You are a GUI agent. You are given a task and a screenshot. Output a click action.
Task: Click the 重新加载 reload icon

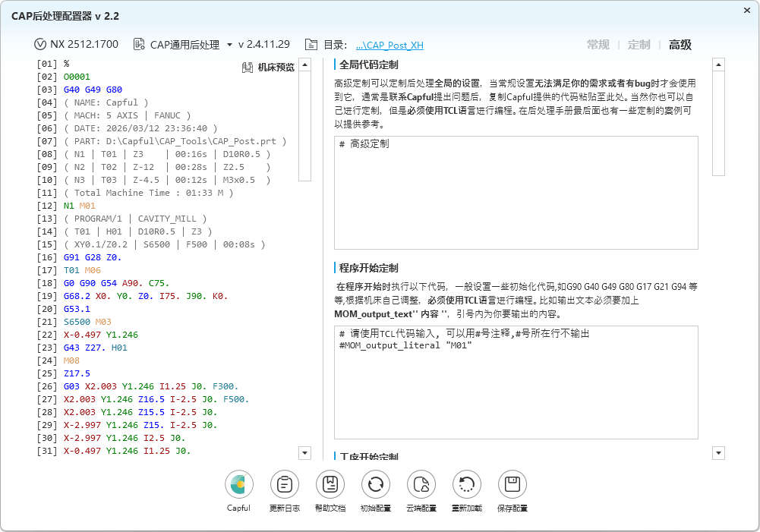tap(466, 484)
